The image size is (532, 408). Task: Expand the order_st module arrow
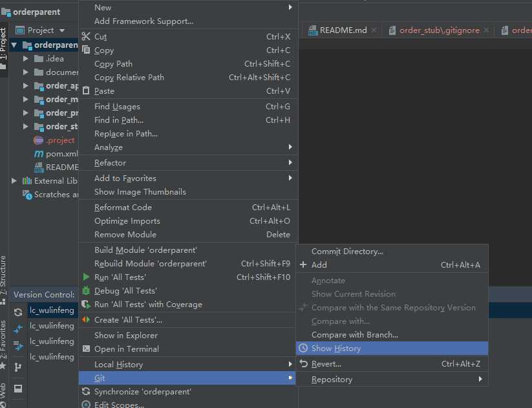coord(25,126)
